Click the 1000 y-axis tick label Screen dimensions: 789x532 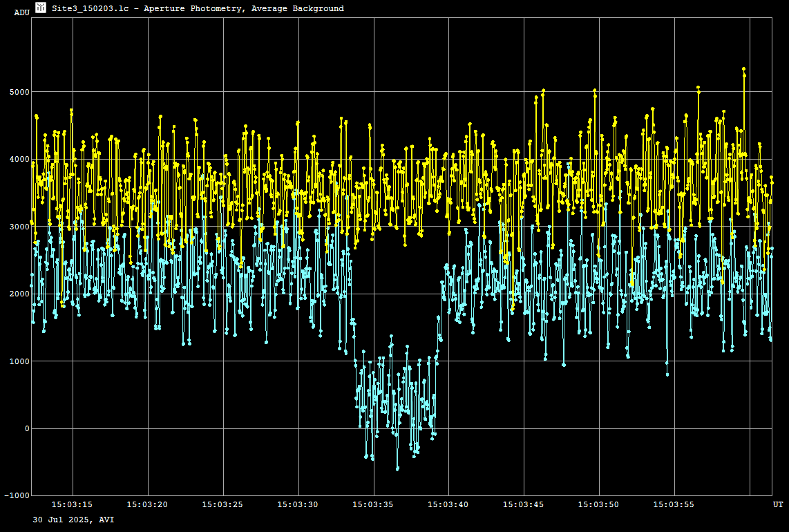tap(19, 361)
